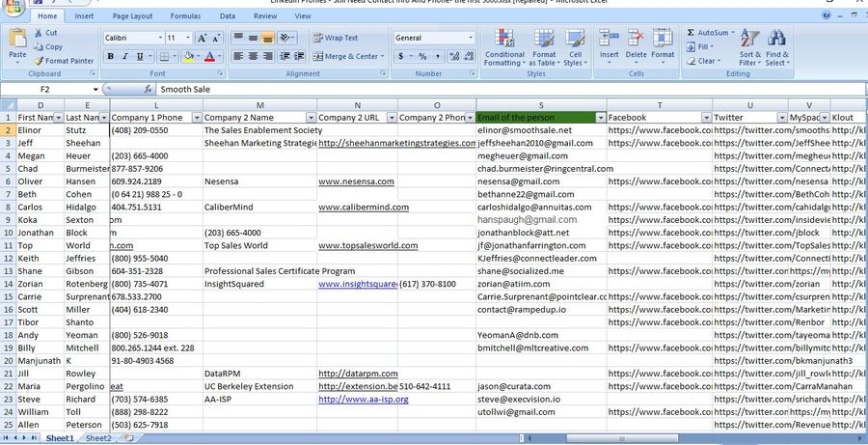Decrease the cell indent
868x445 pixels.
[285, 57]
